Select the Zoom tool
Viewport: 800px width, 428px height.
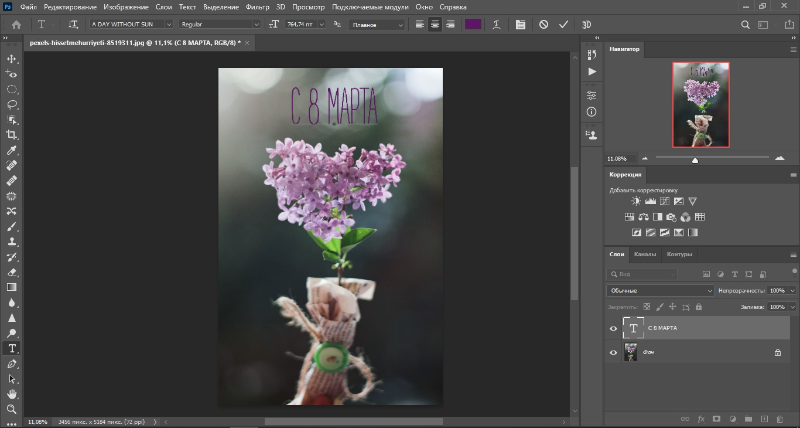tap(12, 409)
